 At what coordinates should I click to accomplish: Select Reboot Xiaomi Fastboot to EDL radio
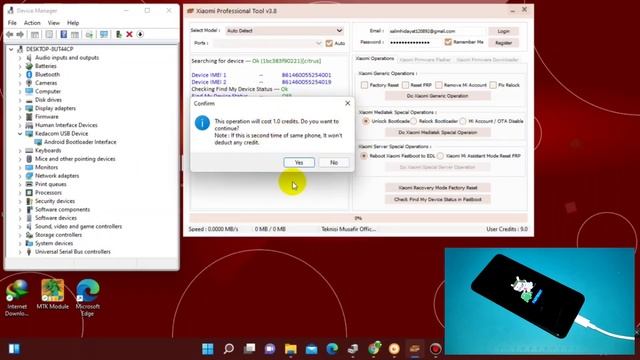pos(363,156)
